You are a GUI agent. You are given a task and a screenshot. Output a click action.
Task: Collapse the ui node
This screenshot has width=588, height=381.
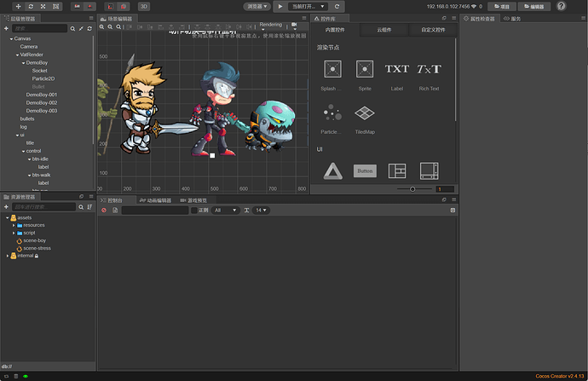coord(17,135)
